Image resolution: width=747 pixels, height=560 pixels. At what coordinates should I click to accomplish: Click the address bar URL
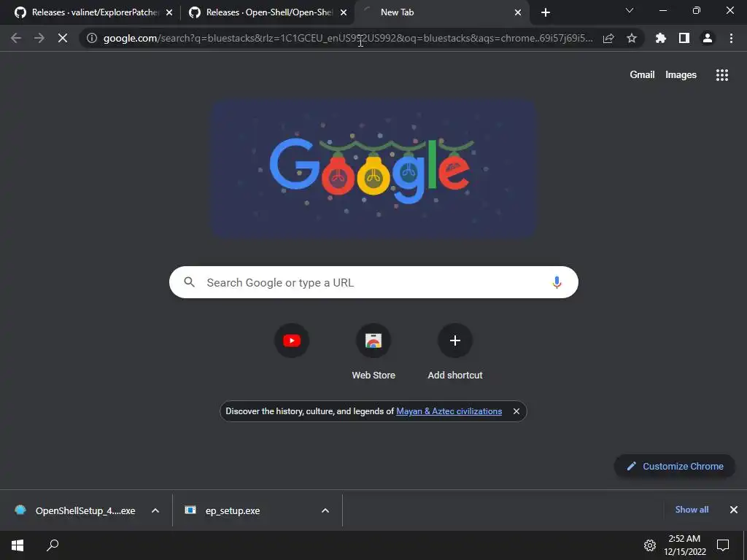[x=348, y=38]
